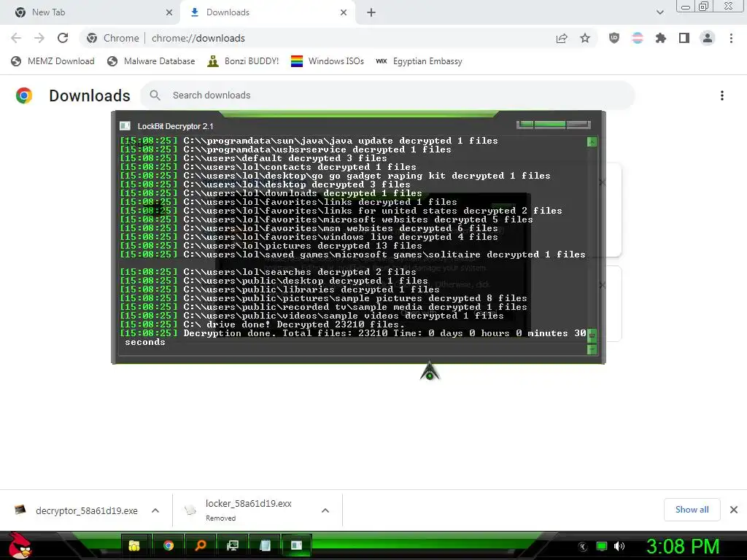Focus the Search downloads field
Image resolution: width=747 pixels, height=560 pixels.
click(x=387, y=96)
